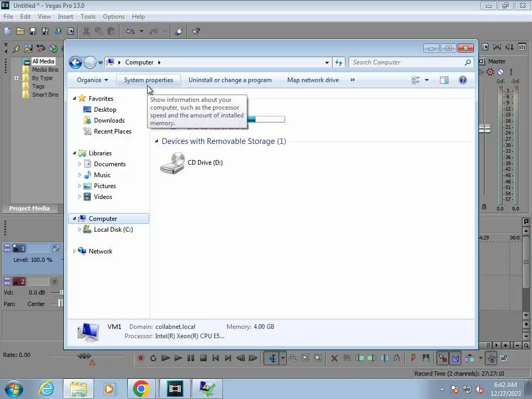Click Explorer preview pane toggle icon
Image resolution: width=532 pixels, height=399 pixels.
click(444, 80)
